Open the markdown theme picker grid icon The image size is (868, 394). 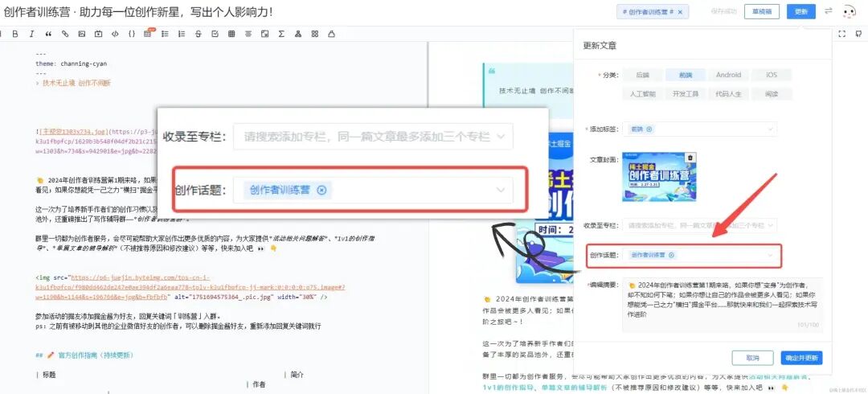coord(314,35)
